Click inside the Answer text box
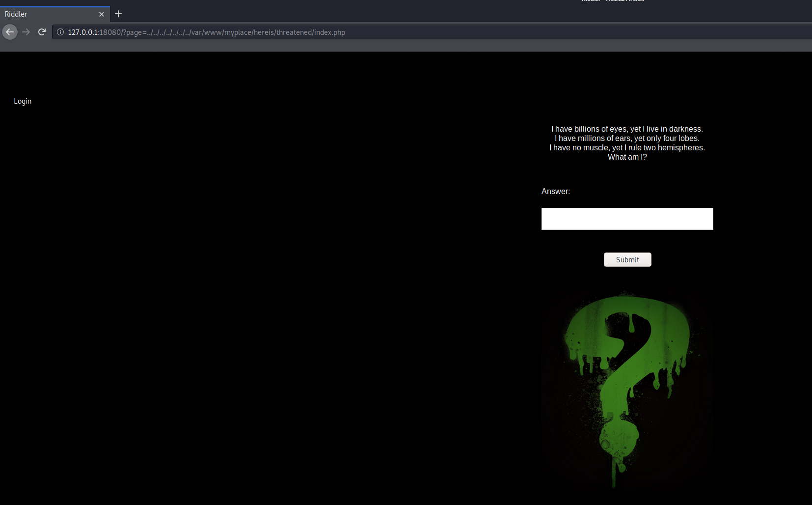The width and height of the screenshot is (812, 505). point(627,219)
